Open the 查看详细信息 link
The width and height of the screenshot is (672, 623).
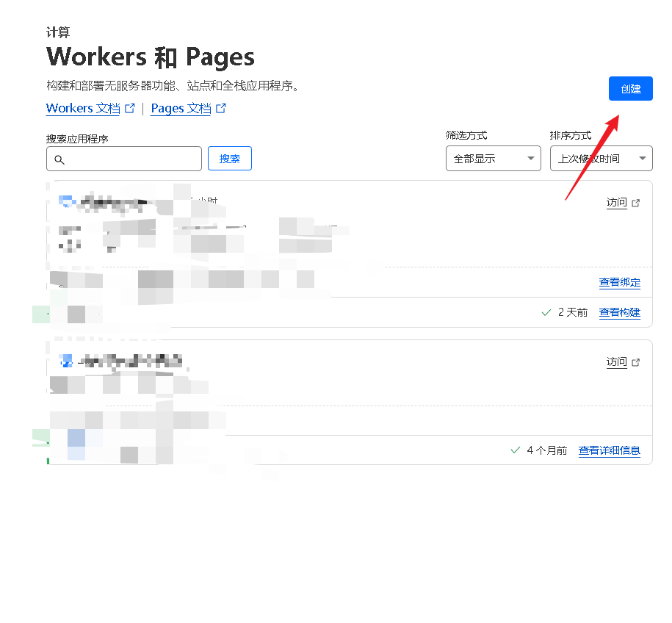[x=609, y=450]
